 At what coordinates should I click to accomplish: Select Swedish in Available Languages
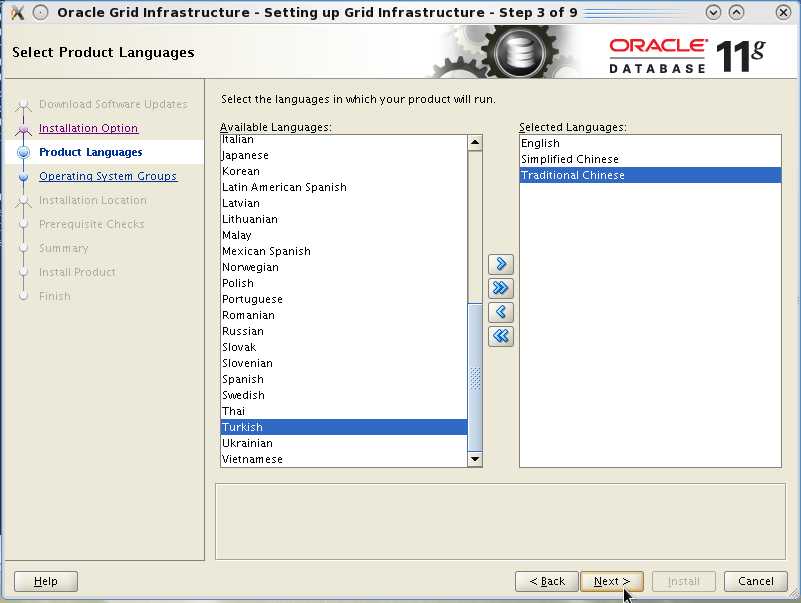click(344, 396)
